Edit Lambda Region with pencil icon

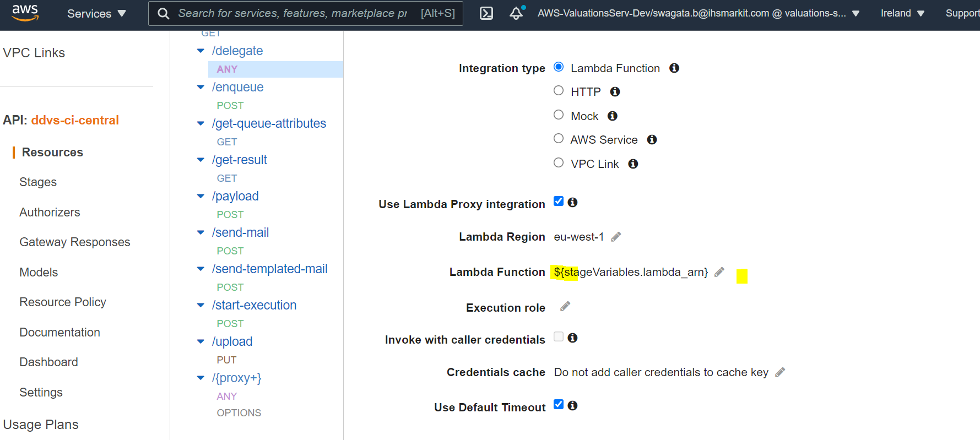point(616,237)
